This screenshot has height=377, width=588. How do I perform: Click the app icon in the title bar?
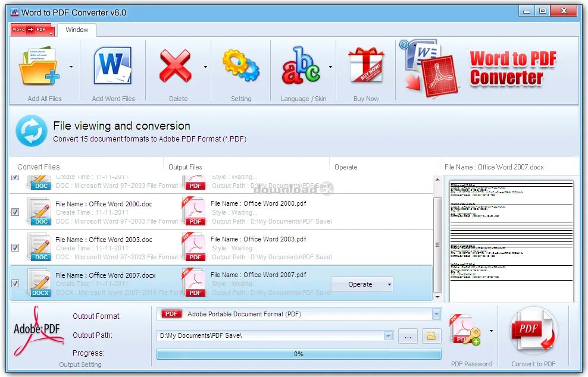[15, 12]
